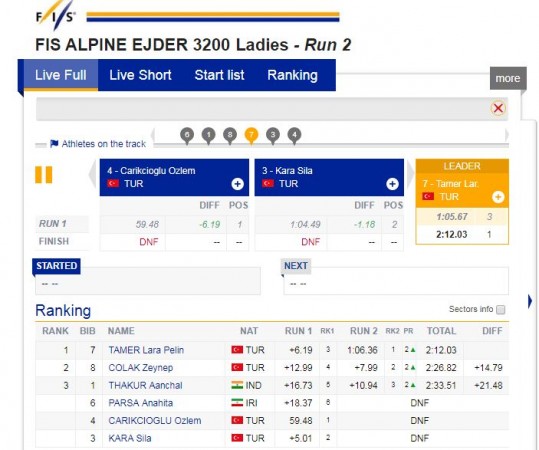Click Carikcioglu run 1 time 59.48 in card
Image resolution: width=539 pixels, height=450 pixels.
[147, 224]
